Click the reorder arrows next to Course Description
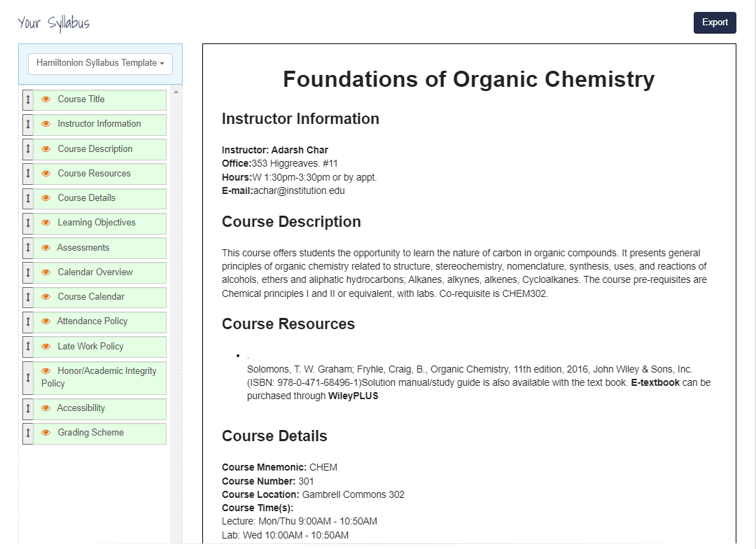This screenshot has width=756, height=549. coord(28,150)
